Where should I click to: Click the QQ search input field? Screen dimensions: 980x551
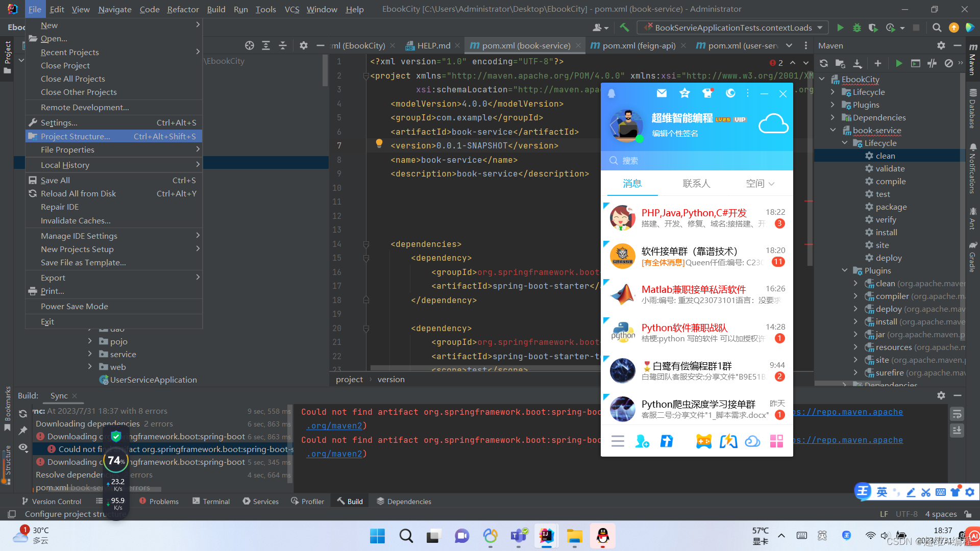[x=697, y=161]
